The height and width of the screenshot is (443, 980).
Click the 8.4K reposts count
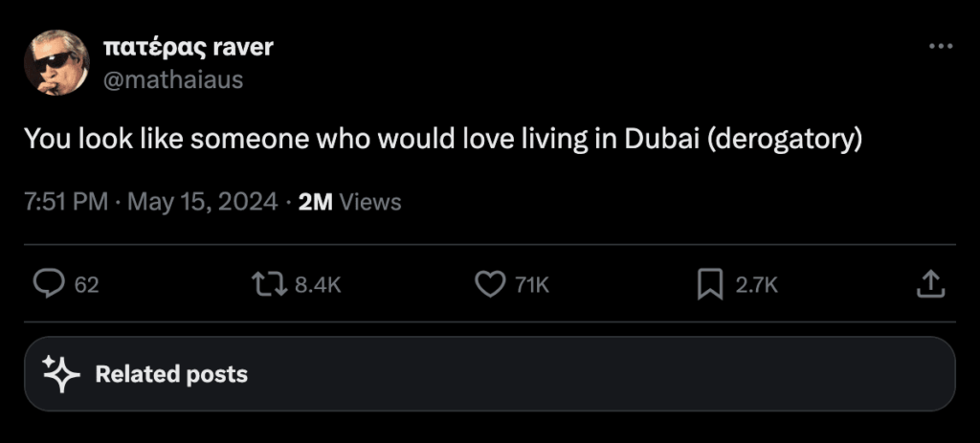coord(318,284)
